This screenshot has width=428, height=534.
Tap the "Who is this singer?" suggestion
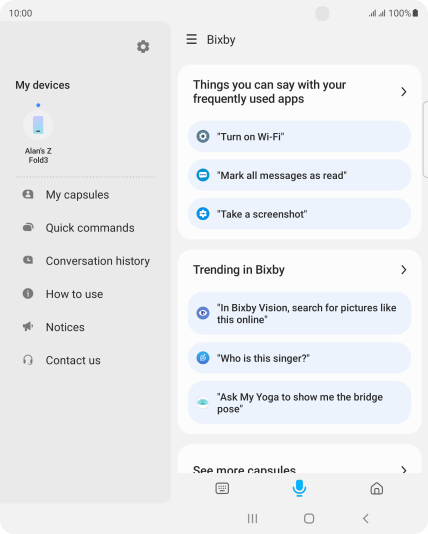[299, 358]
